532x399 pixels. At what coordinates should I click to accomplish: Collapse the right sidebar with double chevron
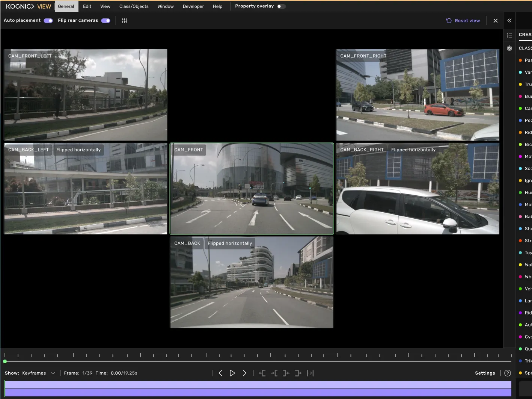point(509,21)
